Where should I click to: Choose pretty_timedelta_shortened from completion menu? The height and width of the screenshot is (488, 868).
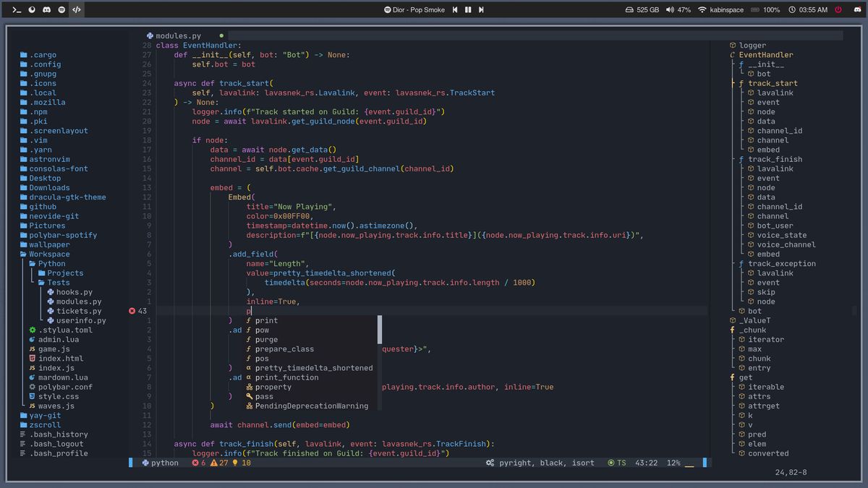tap(313, 368)
